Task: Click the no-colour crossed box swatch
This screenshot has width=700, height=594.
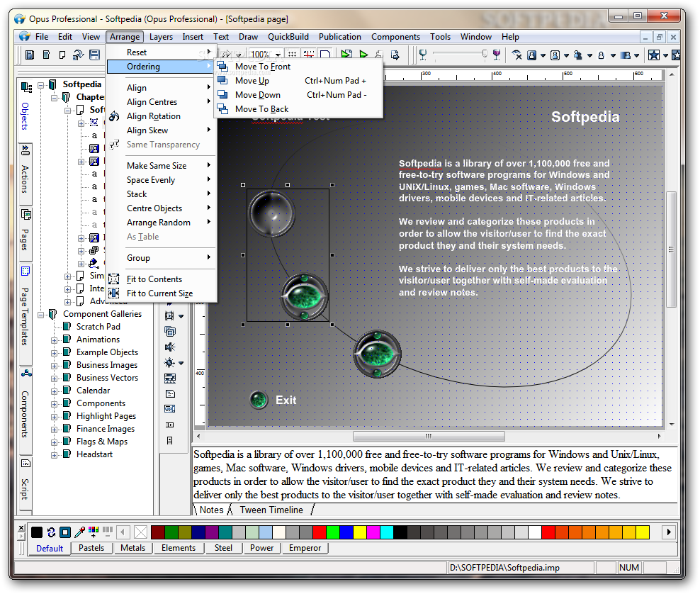Action: [140, 532]
